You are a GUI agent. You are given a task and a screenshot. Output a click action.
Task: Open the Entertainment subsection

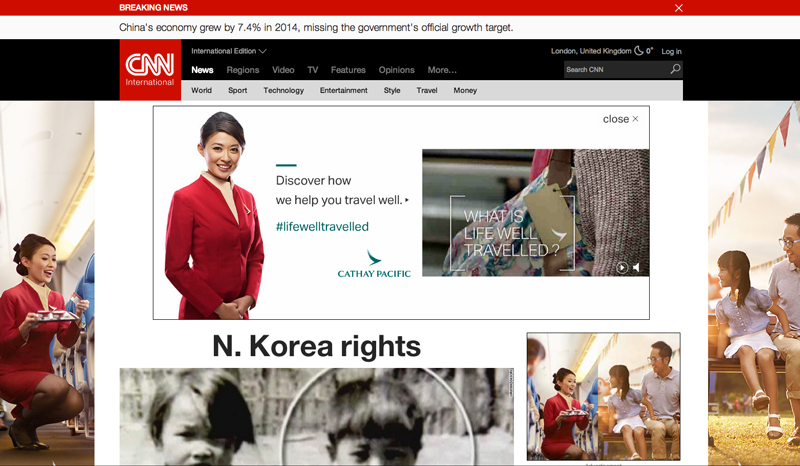tap(343, 91)
